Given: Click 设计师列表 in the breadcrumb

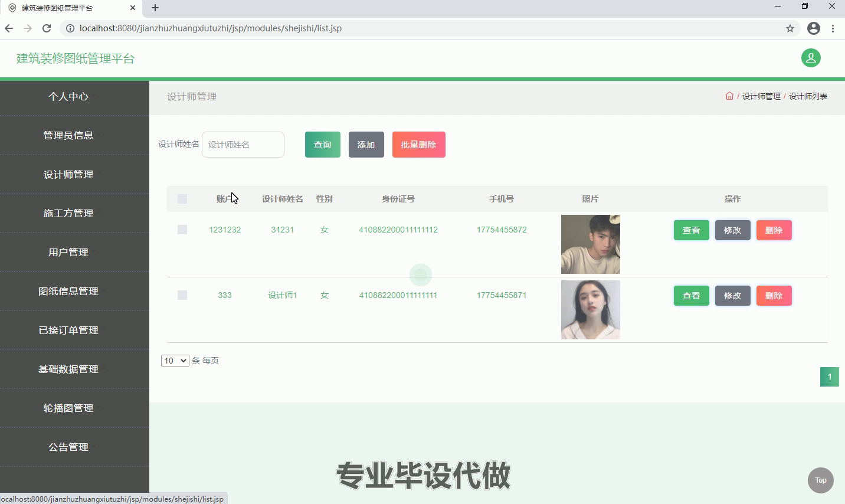Looking at the screenshot, I should [x=808, y=96].
